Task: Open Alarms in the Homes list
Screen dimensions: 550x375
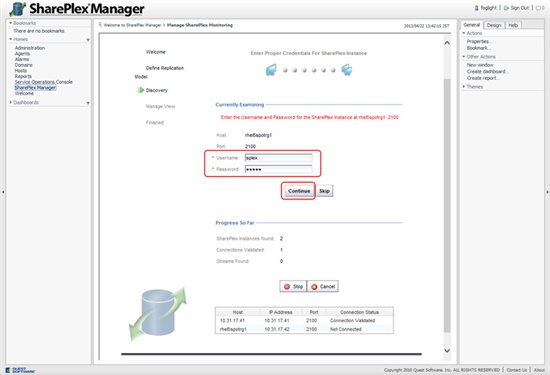Action: click(22, 59)
